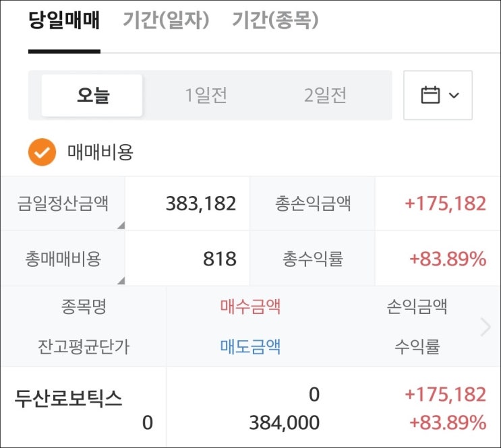Open the 두산로보틱스 stock row
This screenshot has width=501, height=448.
pyautogui.click(x=69, y=398)
